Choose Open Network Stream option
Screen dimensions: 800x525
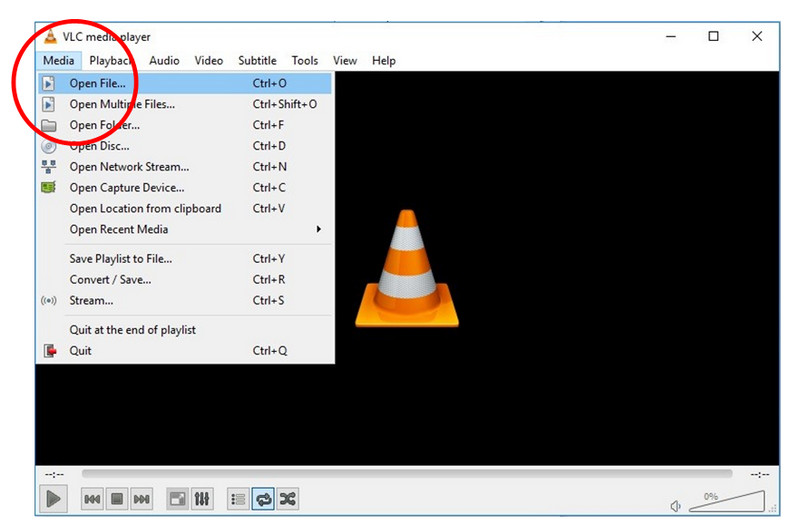pyautogui.click(x=128, y=167)
